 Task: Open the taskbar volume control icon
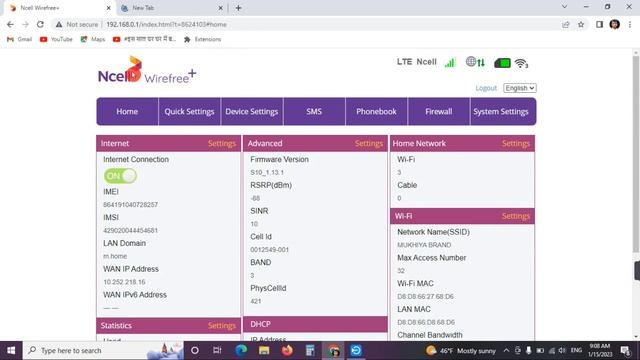coord(562,351)
